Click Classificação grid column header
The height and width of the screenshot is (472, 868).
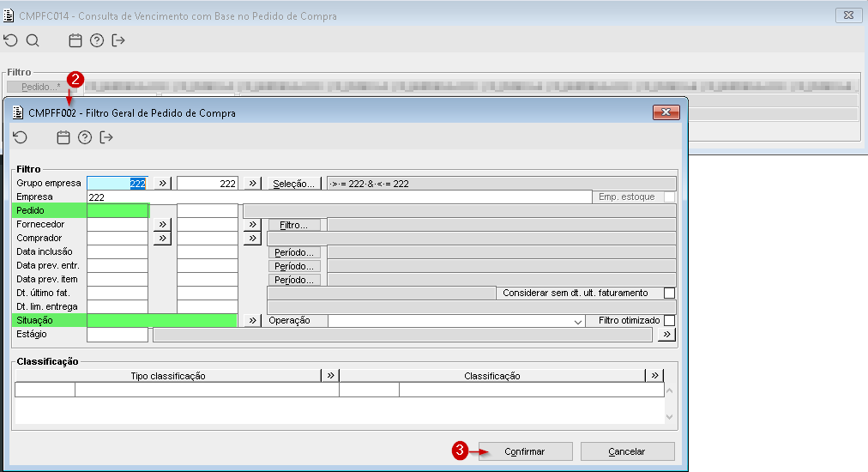pyautogui.click(x=492, y=376)
